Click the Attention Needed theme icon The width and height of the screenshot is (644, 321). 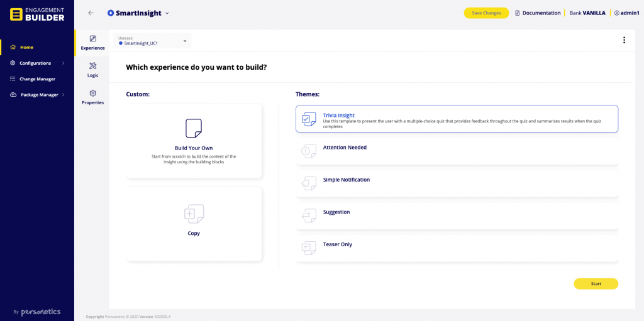pos(309,151)
